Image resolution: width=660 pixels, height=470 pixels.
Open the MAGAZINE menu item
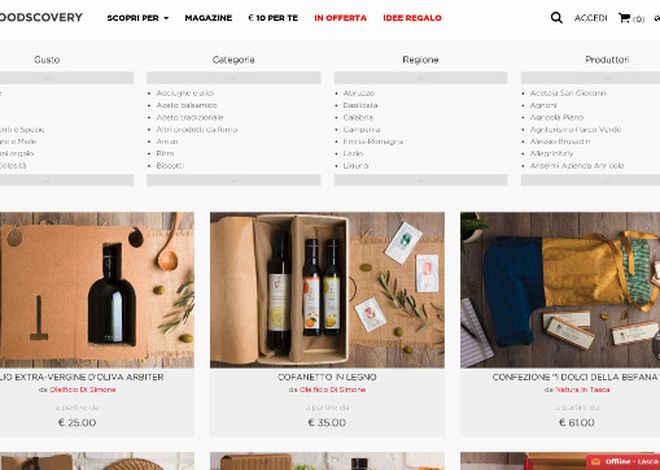208,18
